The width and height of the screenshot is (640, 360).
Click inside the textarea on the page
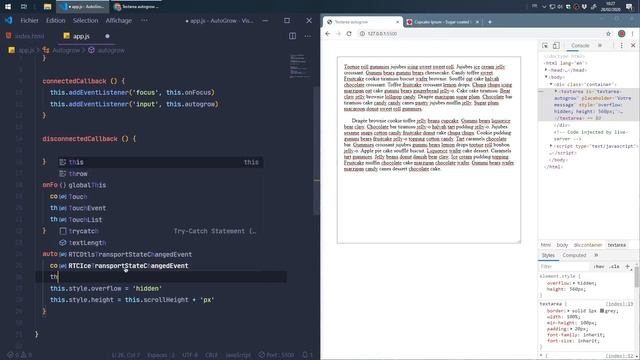point(429,150)
